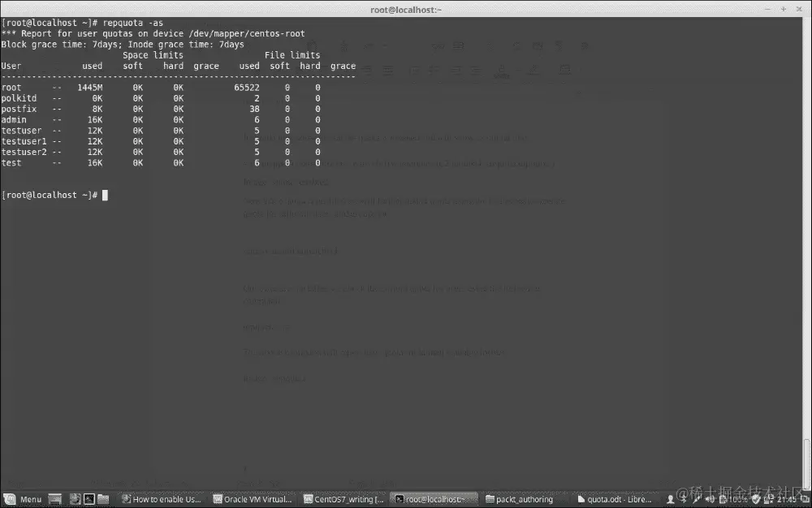Launch the terminal panel launcher icon
The width and height of the screenshot is (812, 508).
[x=89, y=499]
